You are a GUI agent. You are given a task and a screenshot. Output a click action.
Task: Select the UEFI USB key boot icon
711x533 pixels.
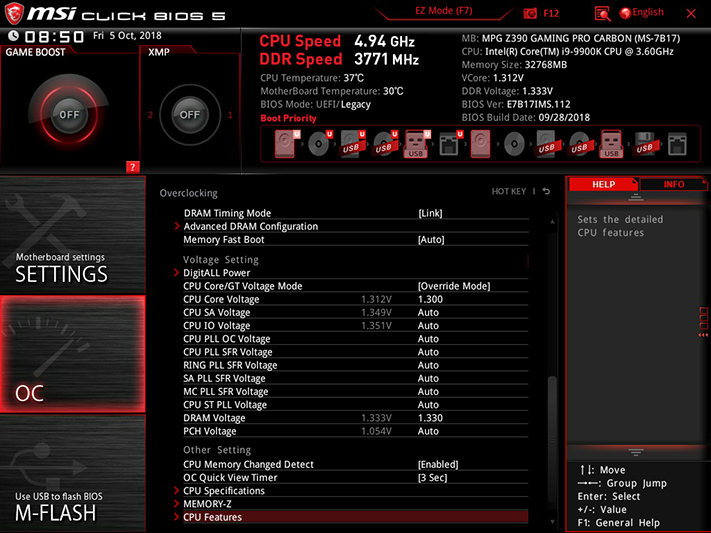click(417, 144)
